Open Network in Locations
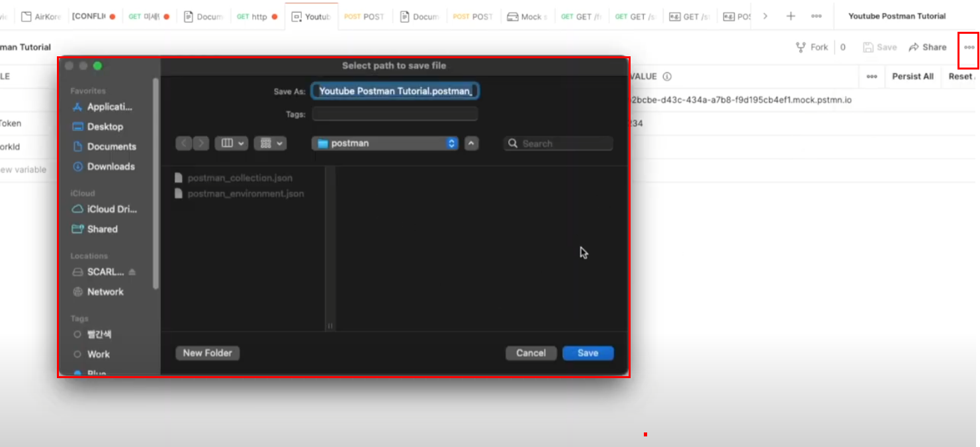The width and height of the screenshot is (980, 447). coord(98,291)
